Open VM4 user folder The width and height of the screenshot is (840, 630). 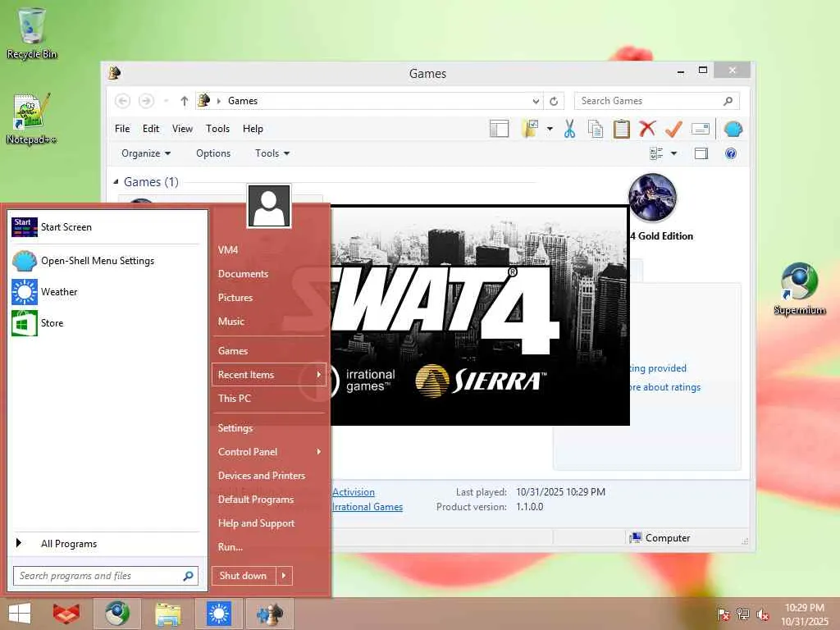269,249
